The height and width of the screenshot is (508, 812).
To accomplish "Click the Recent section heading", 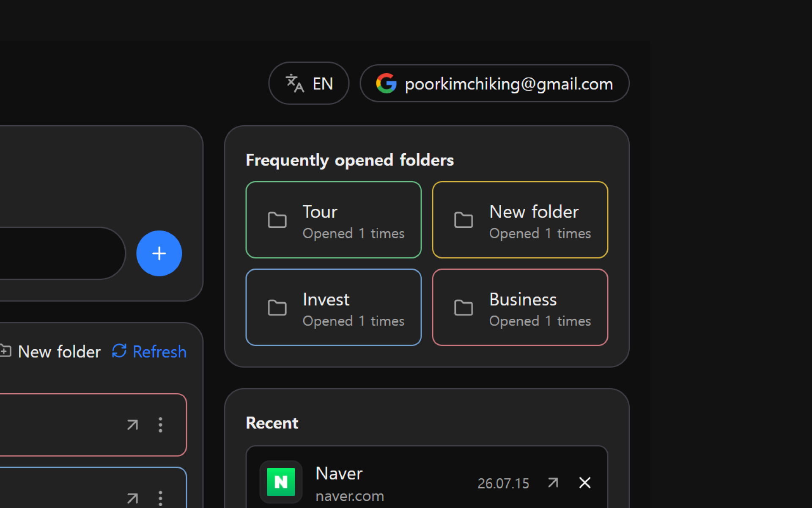I will (272, 423).
